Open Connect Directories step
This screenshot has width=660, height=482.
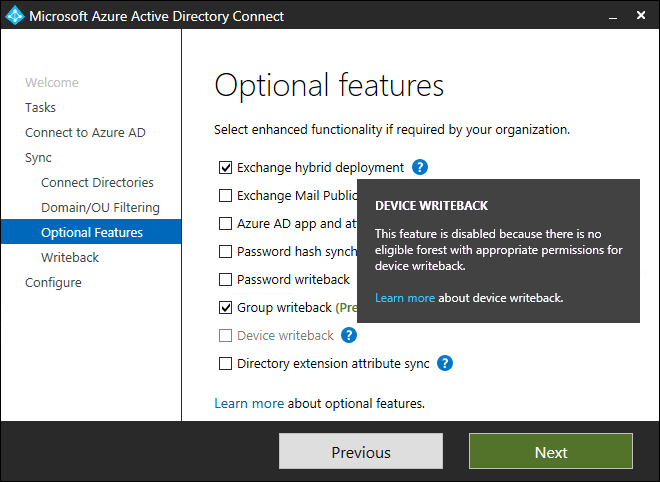coord(97,182)
